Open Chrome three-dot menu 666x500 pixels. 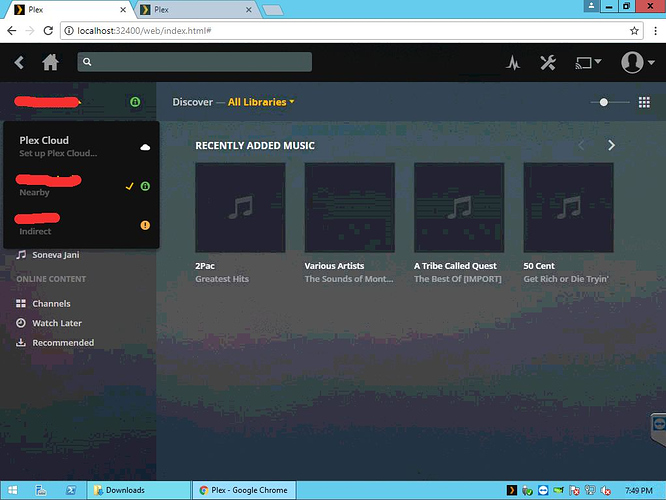(x=655, y=31)
